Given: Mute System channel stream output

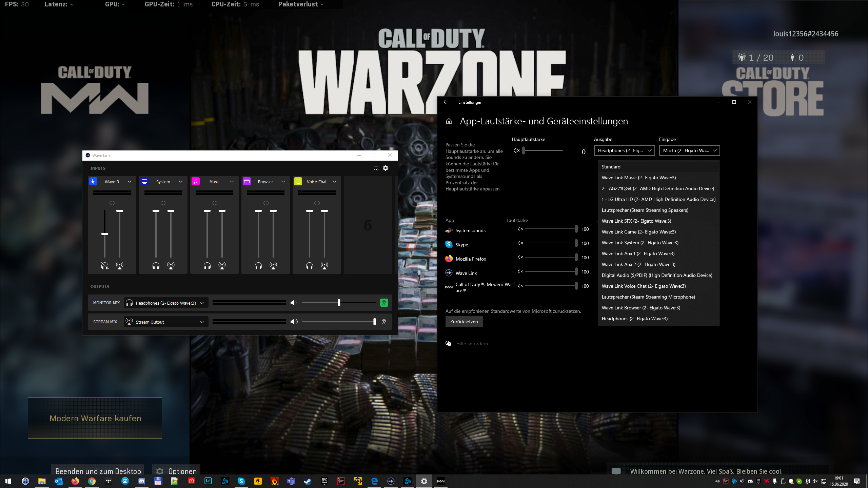Looking at the screenshot, I should click(x=171, y=266).
